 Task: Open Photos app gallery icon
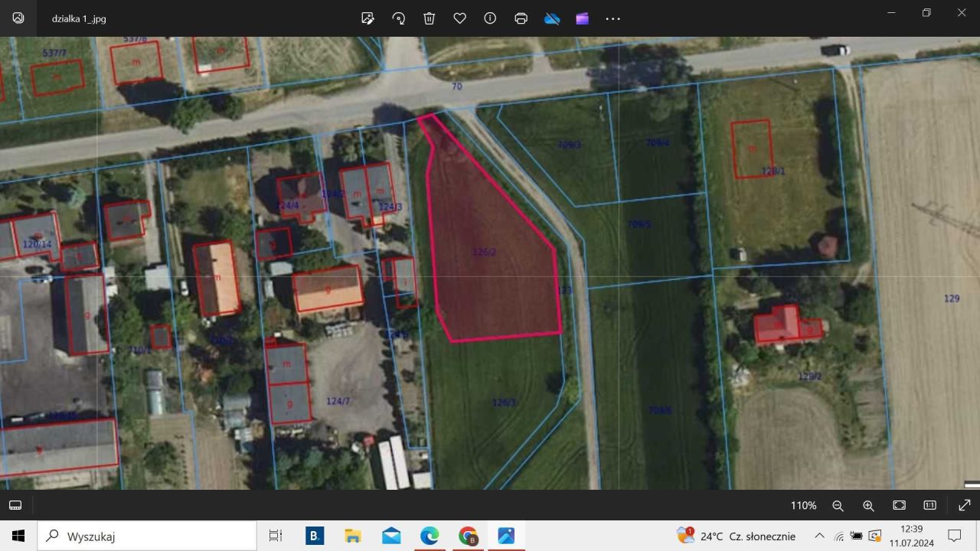(18, 18)
